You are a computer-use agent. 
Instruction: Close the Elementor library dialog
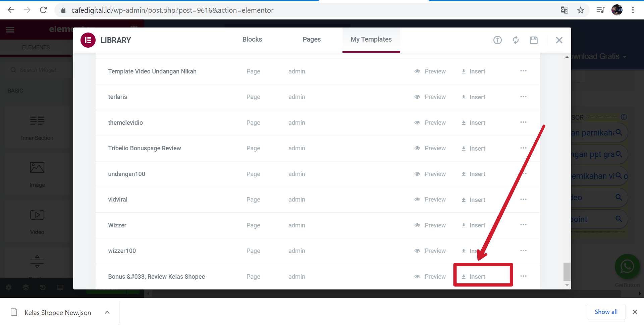tap(559, 40)
